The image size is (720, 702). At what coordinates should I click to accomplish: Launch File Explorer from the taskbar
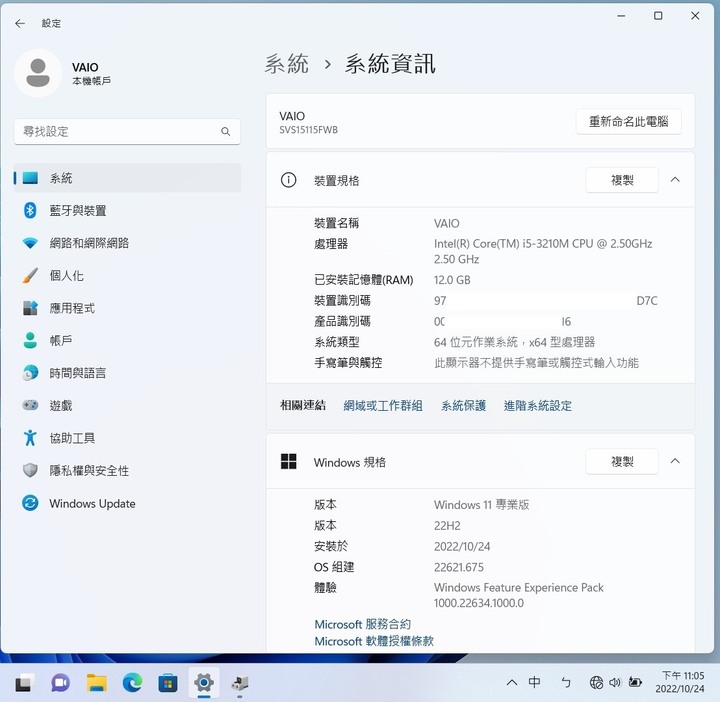tap(96, 683)
